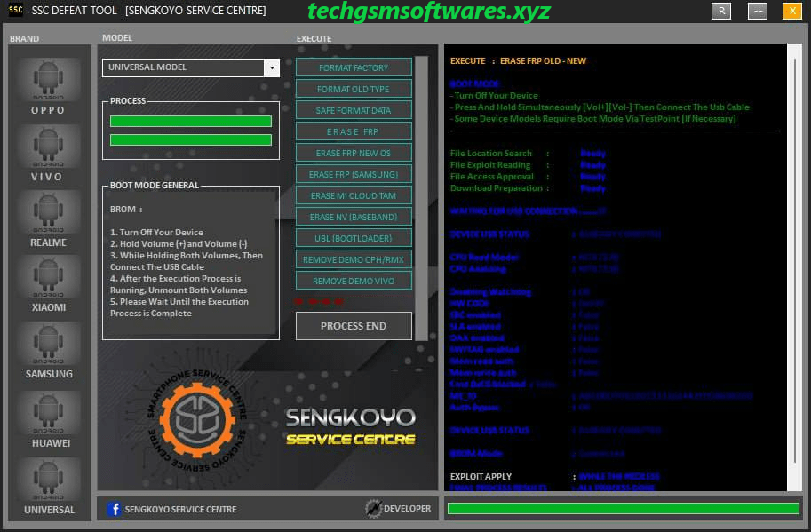Viewport: 811px width, 532px height.
Task: Run ERASE NV (BASEBAND)
Action: (354, 217)
